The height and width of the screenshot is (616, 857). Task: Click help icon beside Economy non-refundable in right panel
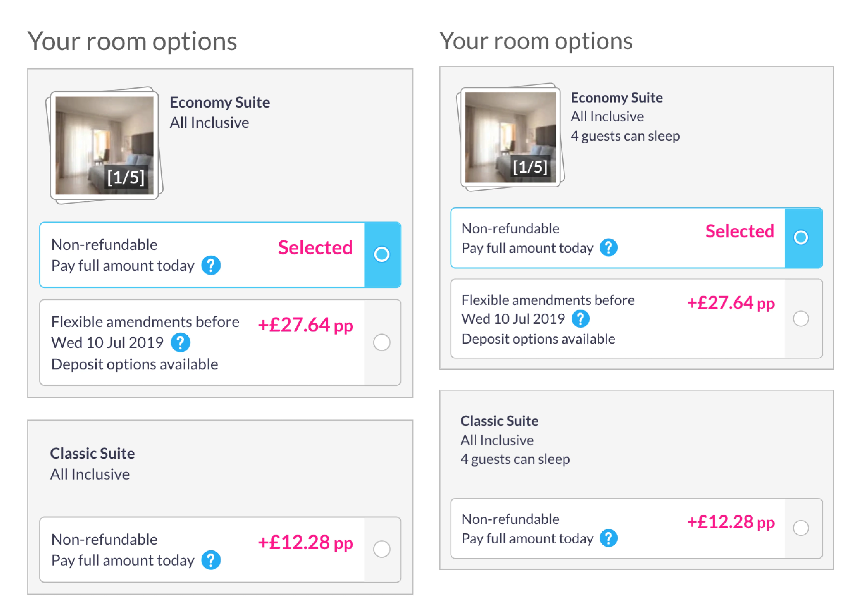(608, 248)
